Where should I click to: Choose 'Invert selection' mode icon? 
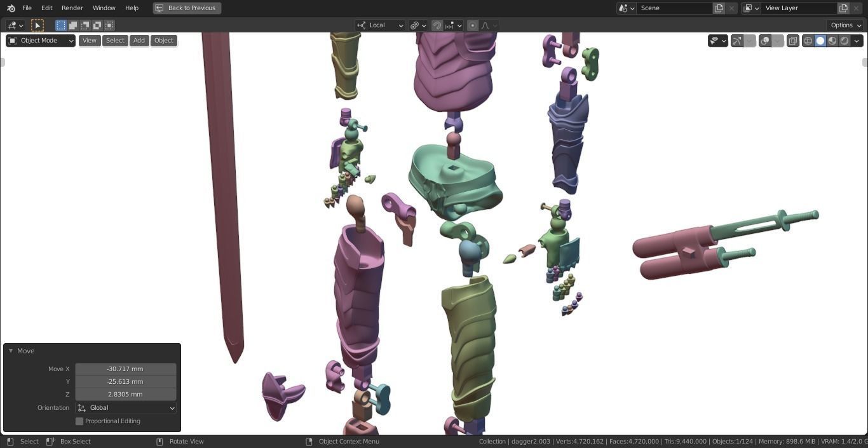pyautogui.click(x=97, y=25)
